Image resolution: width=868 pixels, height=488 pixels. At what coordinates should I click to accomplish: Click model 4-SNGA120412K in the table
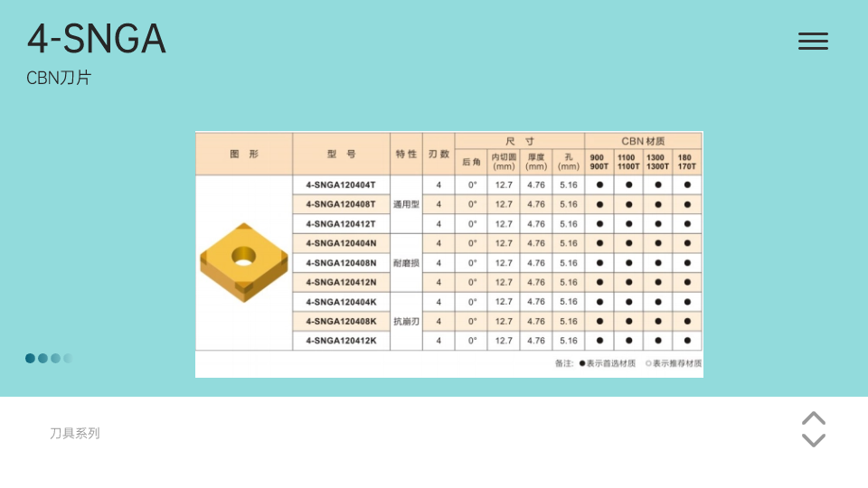(341, 341)
